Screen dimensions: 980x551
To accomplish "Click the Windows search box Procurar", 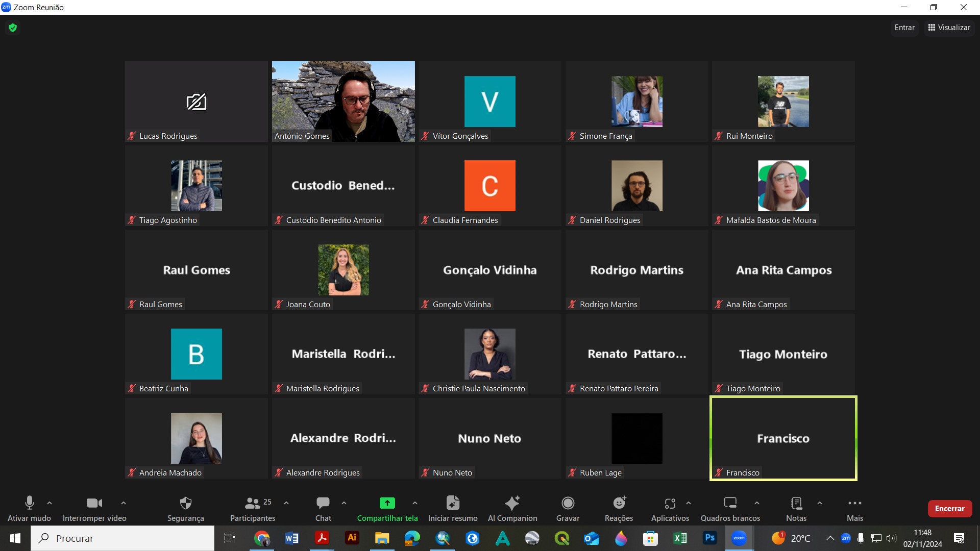I will [122, 538].
